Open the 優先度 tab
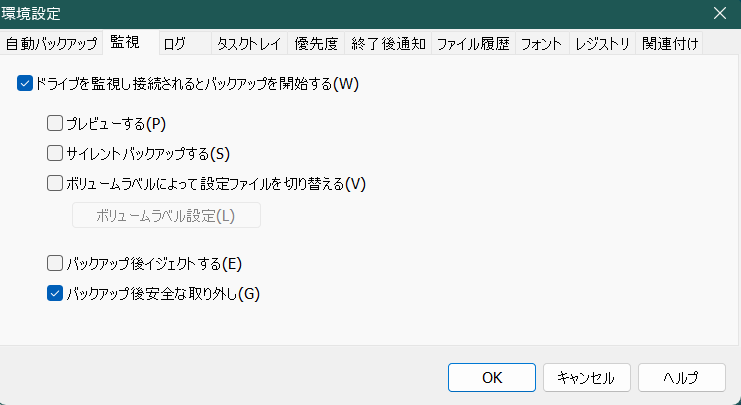 316,44
